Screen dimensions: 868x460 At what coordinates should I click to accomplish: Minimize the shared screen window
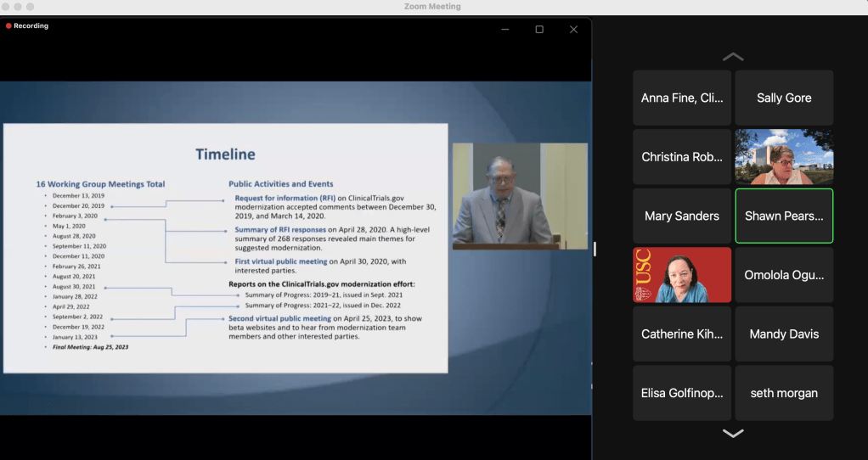[x=504, y=29]
